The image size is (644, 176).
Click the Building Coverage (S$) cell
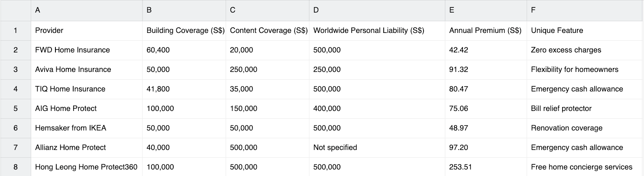(x=184, y=30)
